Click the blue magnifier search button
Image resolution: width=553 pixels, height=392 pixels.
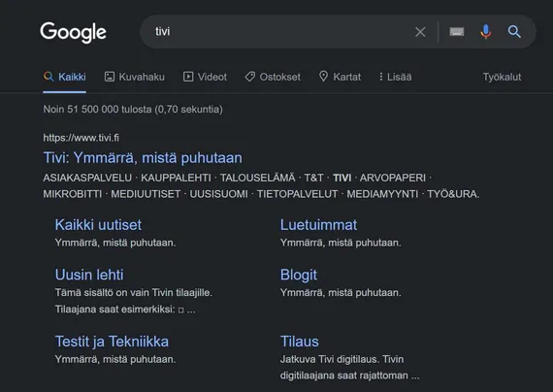click(x=514, y=32)
